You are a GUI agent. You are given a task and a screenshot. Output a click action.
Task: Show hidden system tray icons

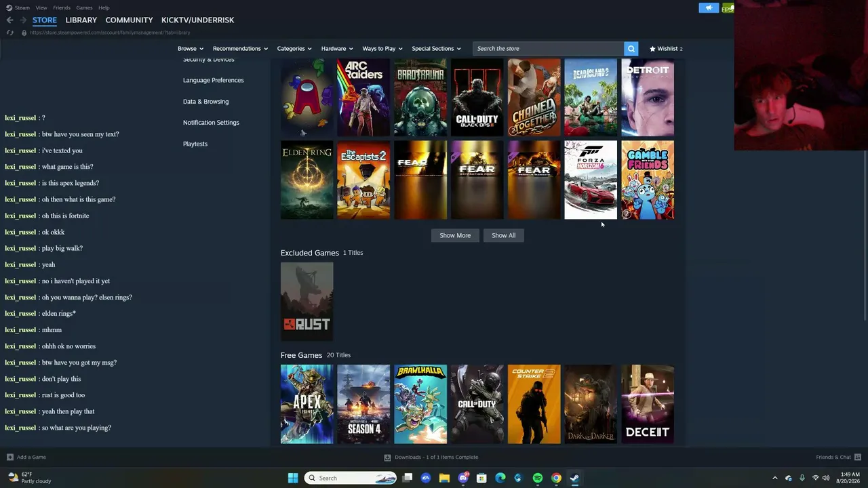[775, 478]
